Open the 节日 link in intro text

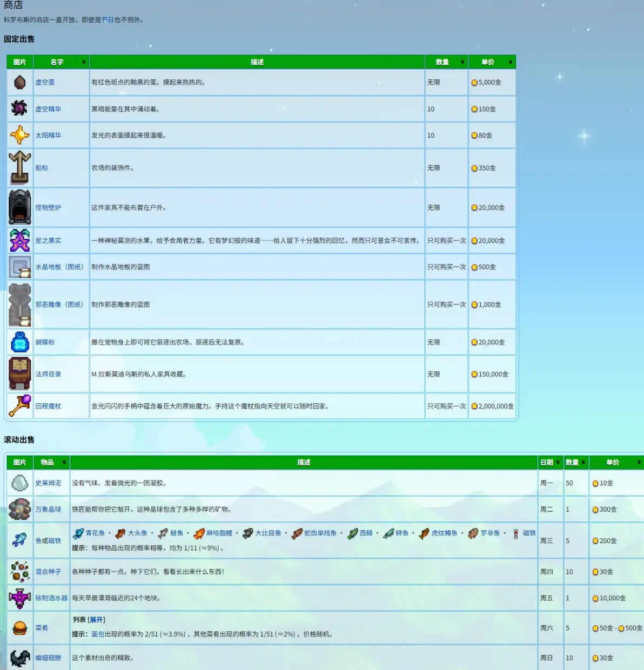coord(108,20)
